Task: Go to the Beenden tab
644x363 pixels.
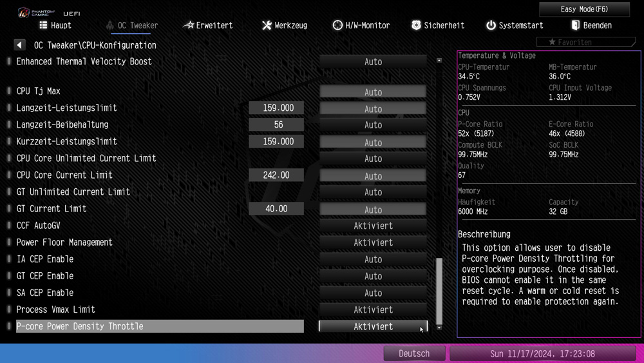Action: pyautogui.click(x=591, y=25)
